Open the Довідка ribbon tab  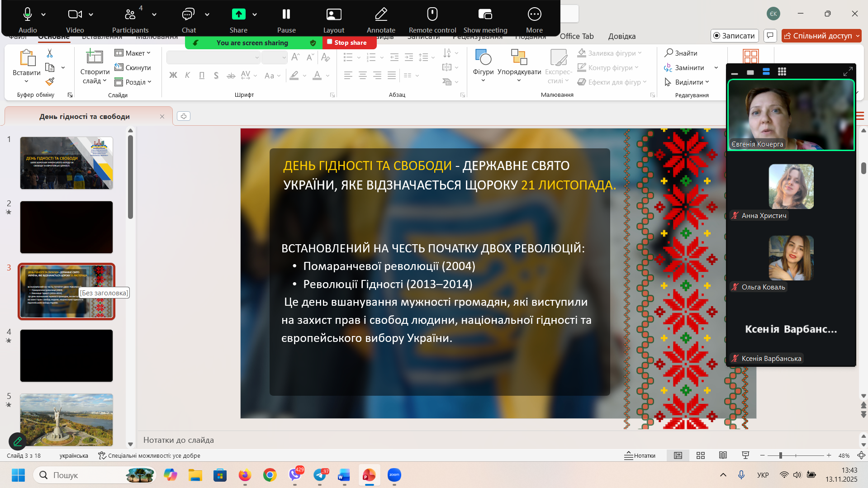(x=621, y=36)
